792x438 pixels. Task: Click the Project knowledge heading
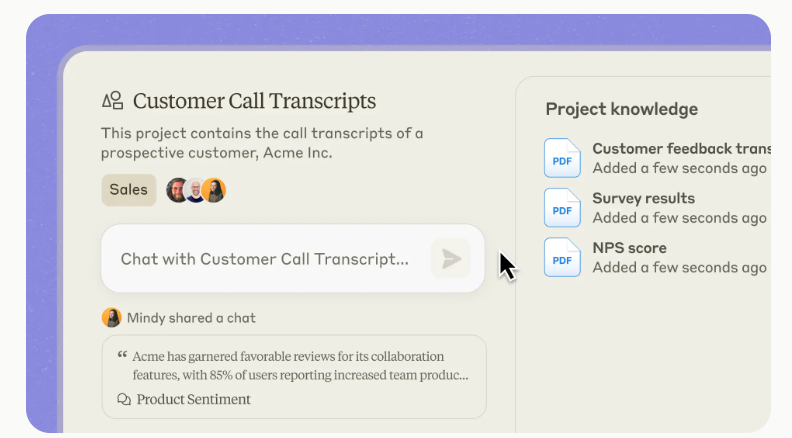click(621, 109)
